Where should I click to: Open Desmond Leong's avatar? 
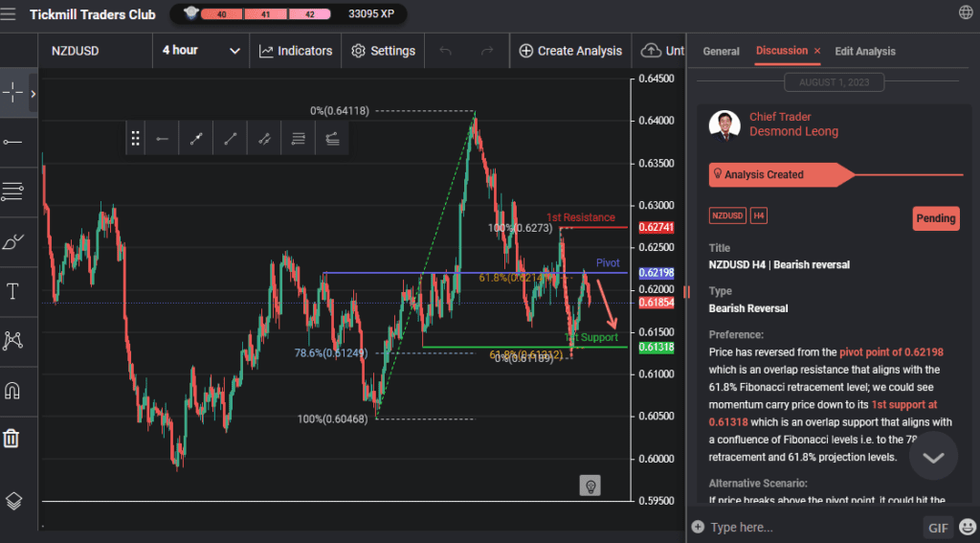pos(724,125)
